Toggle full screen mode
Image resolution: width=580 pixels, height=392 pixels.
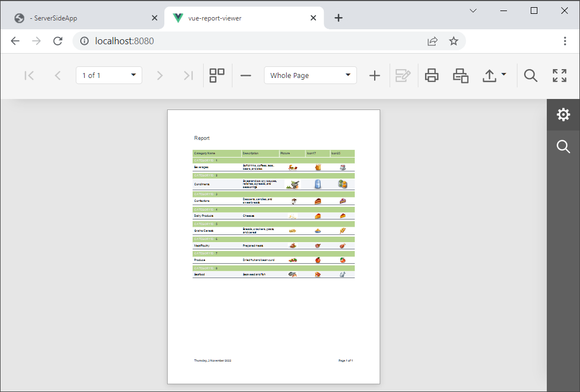(560, 75)
